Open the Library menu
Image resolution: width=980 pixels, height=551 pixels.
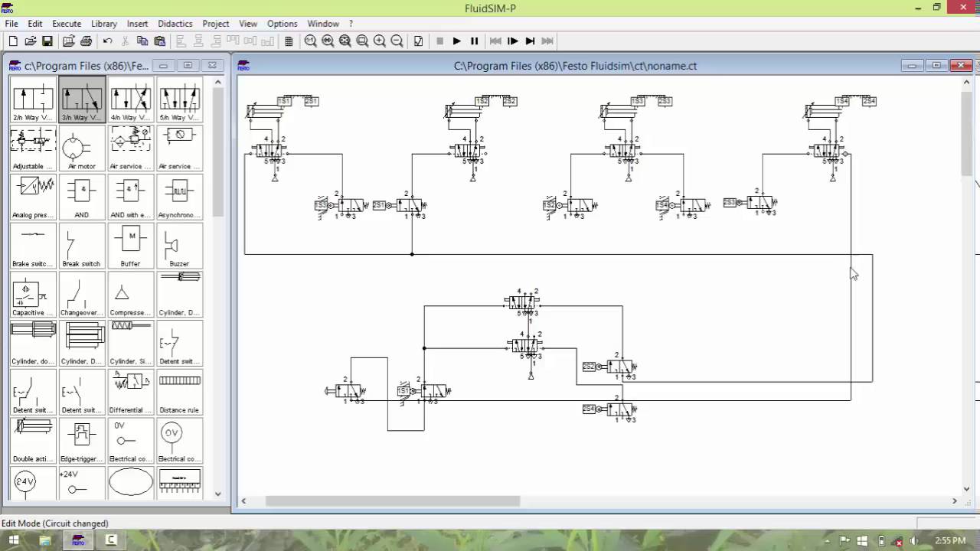pos(104,24)
